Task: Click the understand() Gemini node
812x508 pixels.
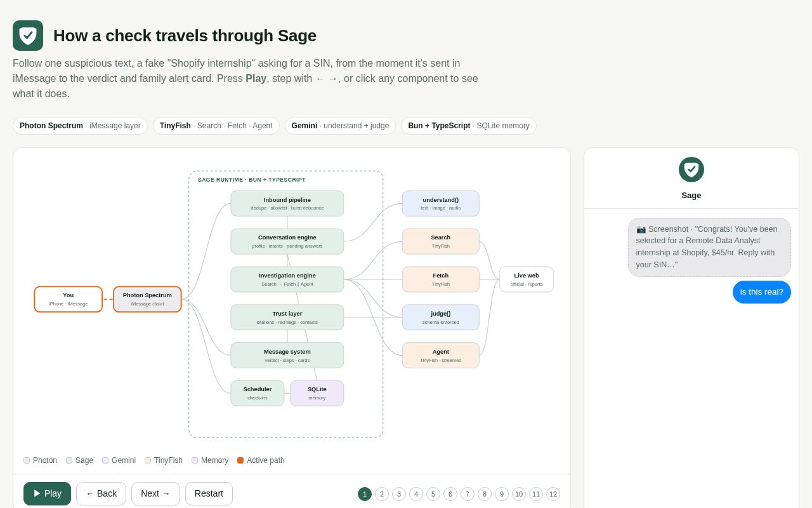Action: point(441,203)
